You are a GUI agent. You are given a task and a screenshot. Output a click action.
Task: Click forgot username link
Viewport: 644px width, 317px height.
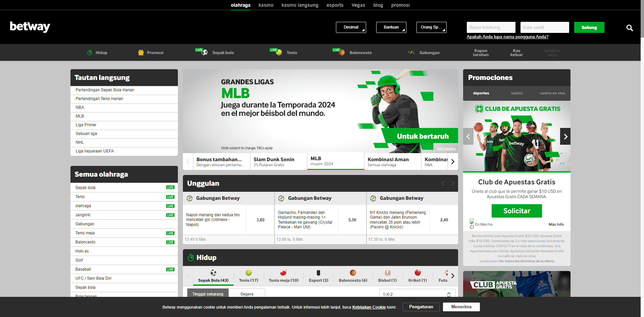(507, 37)
